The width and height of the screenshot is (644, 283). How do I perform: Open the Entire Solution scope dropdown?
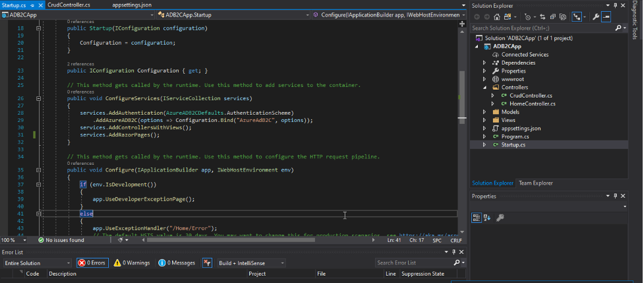[37, 263]
